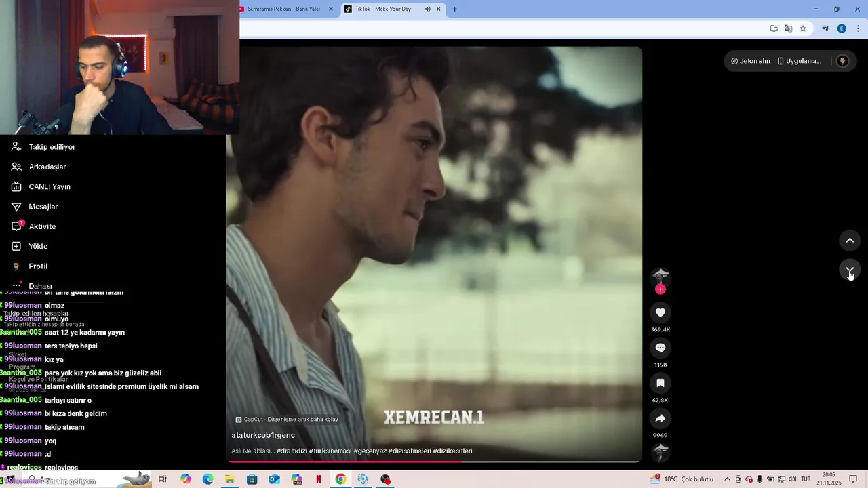Open the #dizikesitleri hashtag
Viewport: 868px width, 488px height.
pos(453,451)
